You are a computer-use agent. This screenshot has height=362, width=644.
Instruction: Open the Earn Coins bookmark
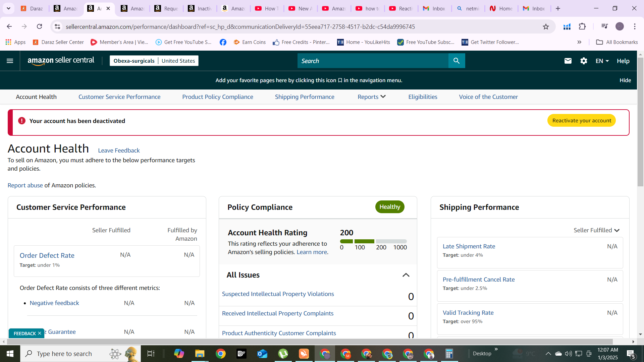tap(250, 42)
